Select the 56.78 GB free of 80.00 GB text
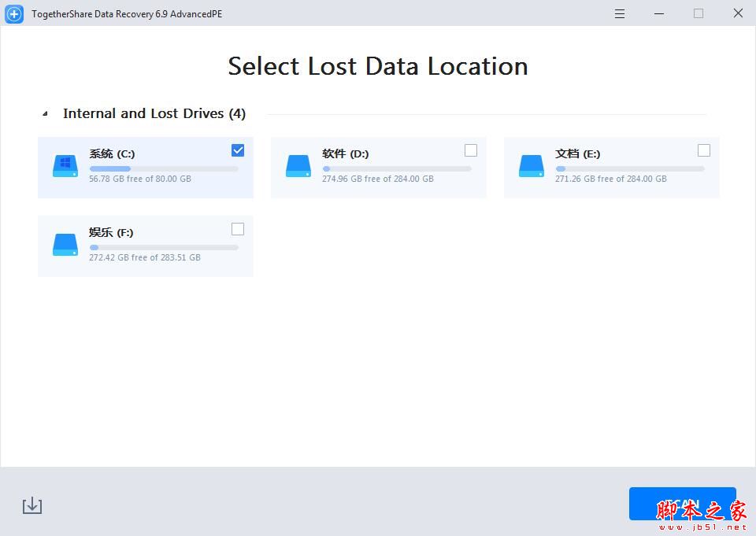Screen dimensions: 756x536 click(x=140, y=179)
